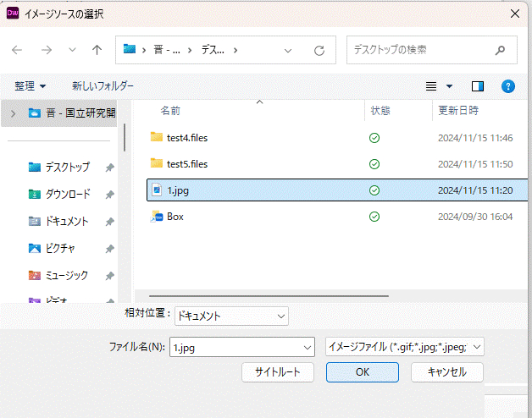Select the Box shortcut file

point(175,217)
